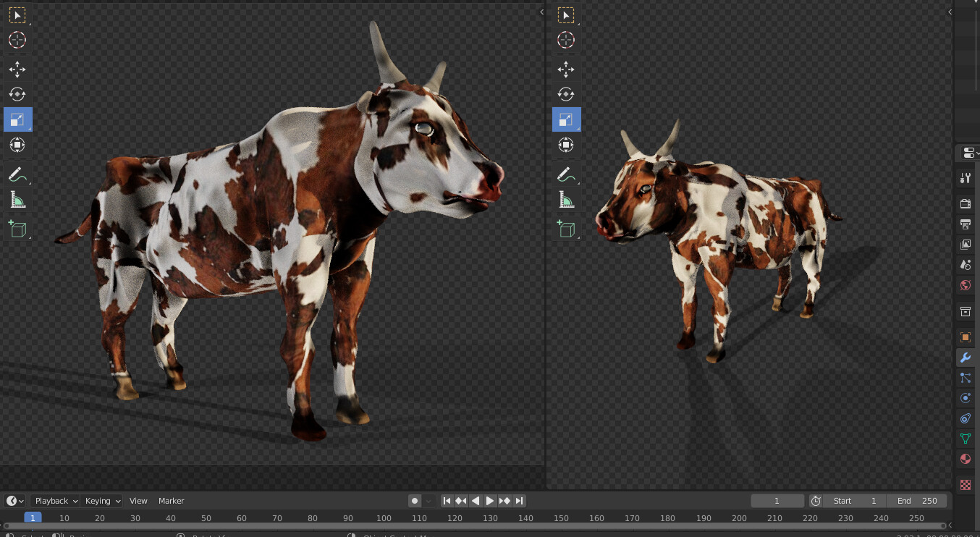
Task: Open the World Properties tab
Action: [965, 285]
